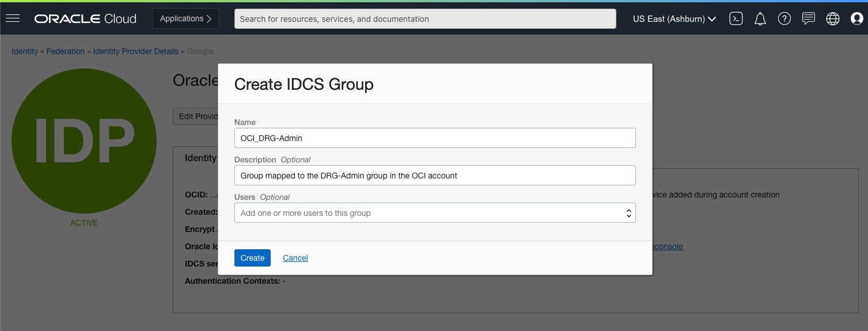Click the Edit Provider button behind dialog
Image resolution: width=868 pixels, height=331 pixels.
pyautogui.click(x=196, y=116)
